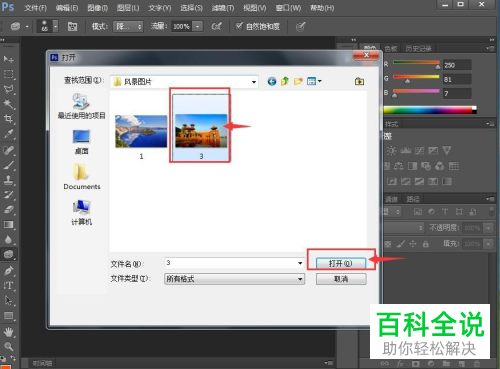500x369 pixels.
Task: Expand the 文件名 dropdown arrow
Action: point(300,263)
